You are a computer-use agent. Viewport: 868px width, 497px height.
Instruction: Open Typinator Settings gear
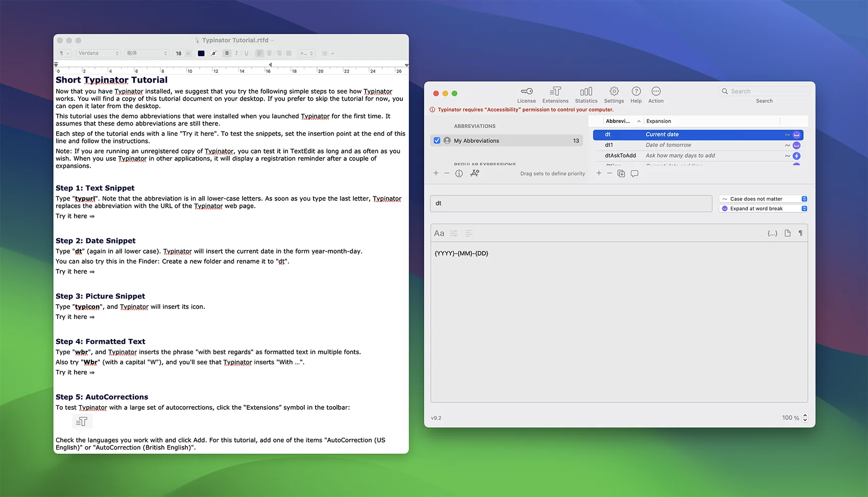pos(614,95)
